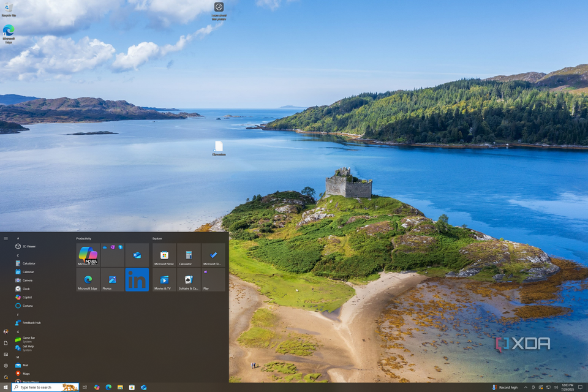Click the Microsoft Edge tile
This screenshot has height=392, width=588.
[x=88, y=279]
